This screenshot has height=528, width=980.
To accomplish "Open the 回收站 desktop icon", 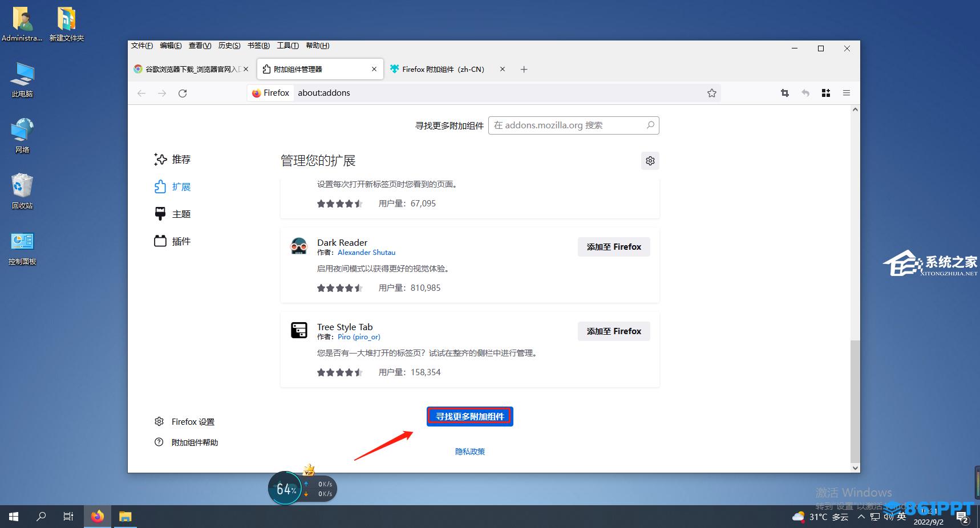I will tap(22, 192).
